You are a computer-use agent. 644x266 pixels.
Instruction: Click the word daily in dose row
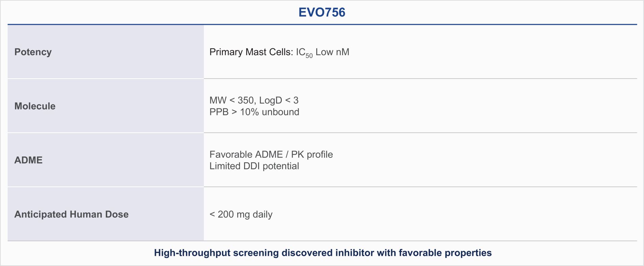click(262, 214)
